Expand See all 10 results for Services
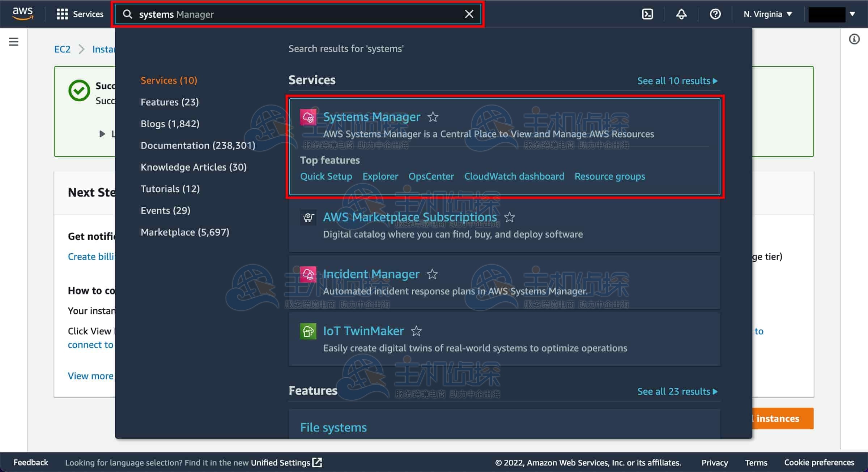868x472 pixels. pos(677,81)
